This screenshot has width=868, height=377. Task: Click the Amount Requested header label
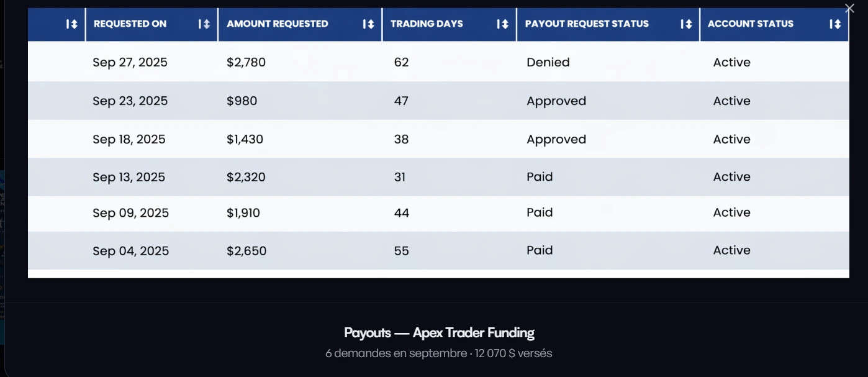(277, 24)
